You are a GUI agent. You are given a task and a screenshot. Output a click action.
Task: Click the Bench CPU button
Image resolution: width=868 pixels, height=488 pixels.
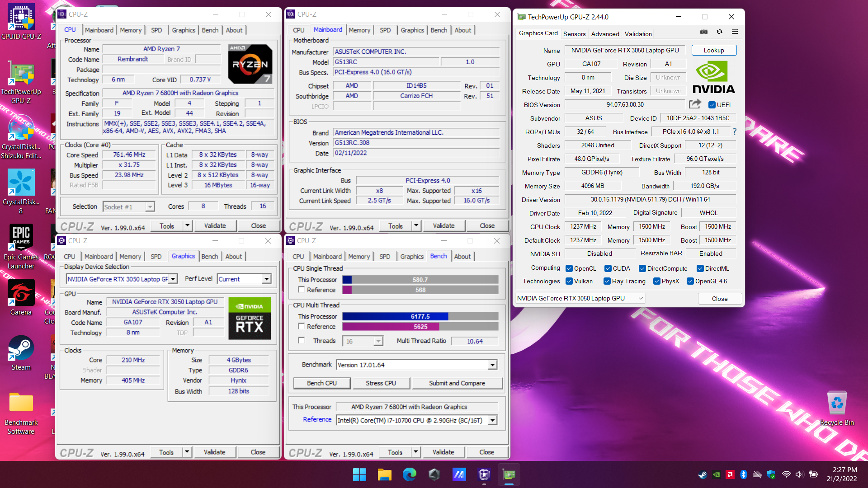pos(322,383)
